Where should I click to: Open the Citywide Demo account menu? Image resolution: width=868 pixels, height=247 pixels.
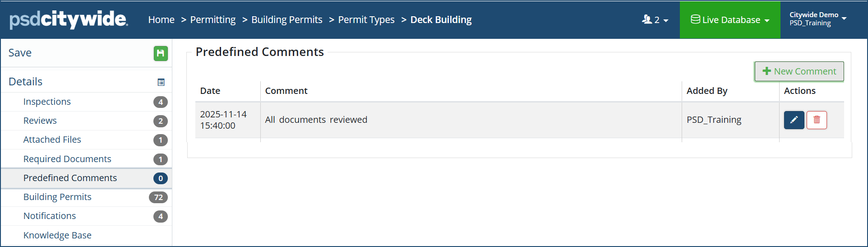(817, 19)
